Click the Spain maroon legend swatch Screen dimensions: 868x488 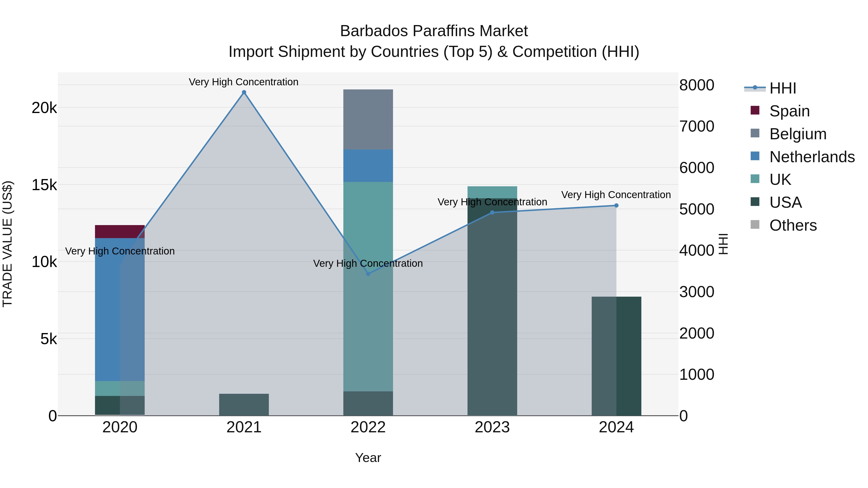coord(755,110)
